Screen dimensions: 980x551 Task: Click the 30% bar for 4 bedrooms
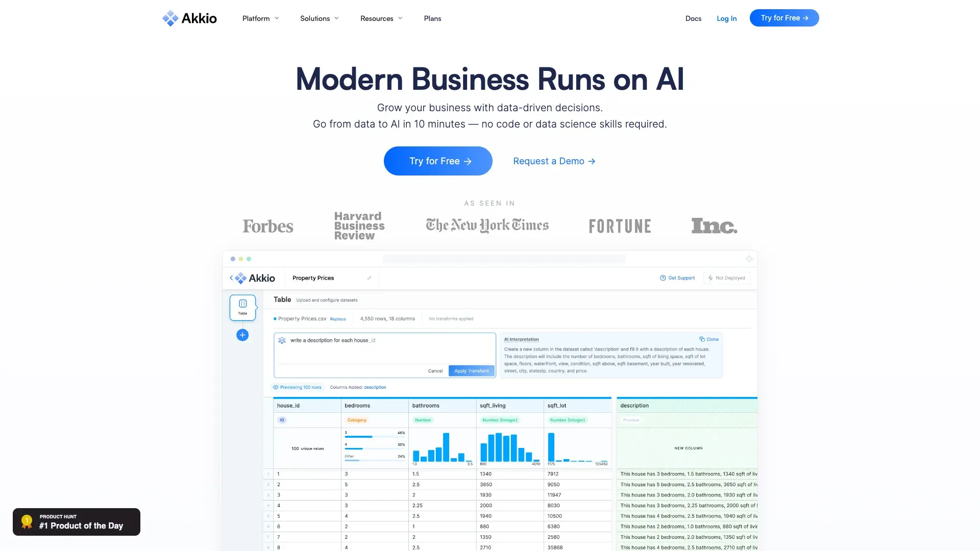[x=375, y=449]
